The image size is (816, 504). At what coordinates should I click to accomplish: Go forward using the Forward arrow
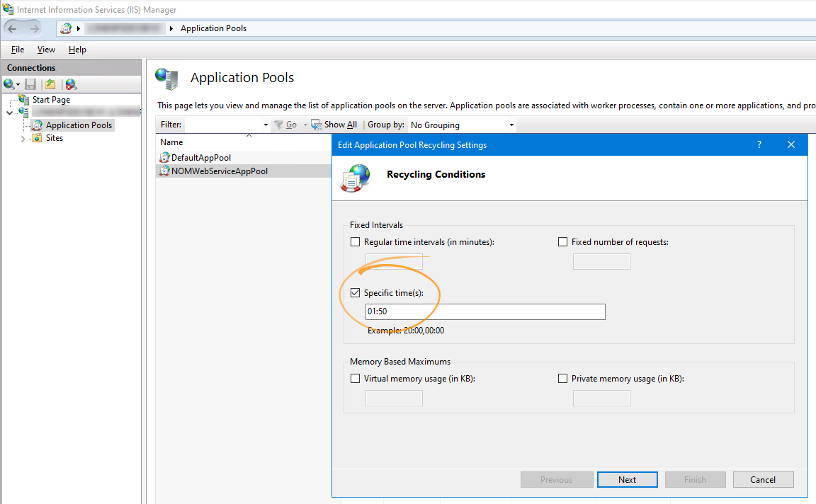click(34, 28)
